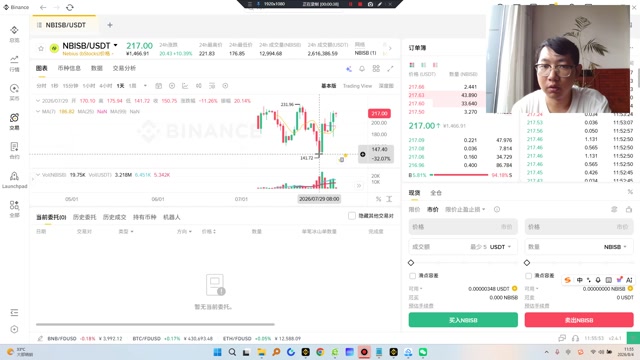Click the price alert bell icon
This screenshot has height=360, width=640.
click(x=362, y=69)
